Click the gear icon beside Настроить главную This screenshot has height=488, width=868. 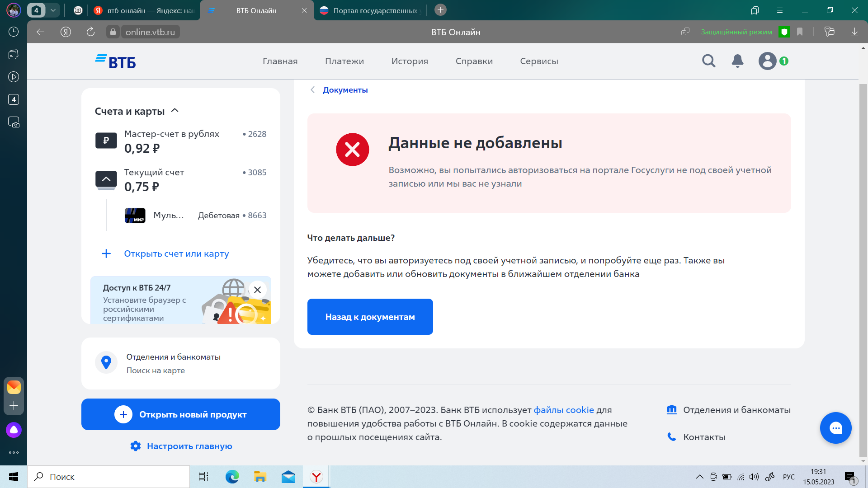click(x=136, y=446)
